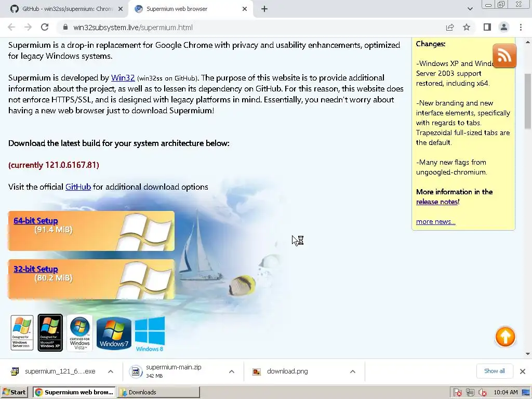This screenshot has width=532, height=399.
Task: Open the Windows Start menu
Action: 14,392
